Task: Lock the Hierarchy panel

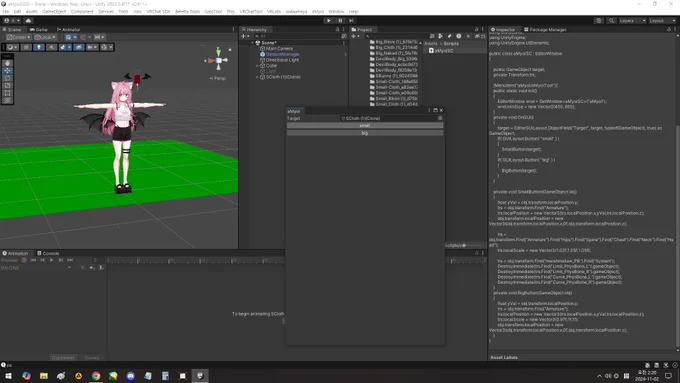Action: [337, 29]
